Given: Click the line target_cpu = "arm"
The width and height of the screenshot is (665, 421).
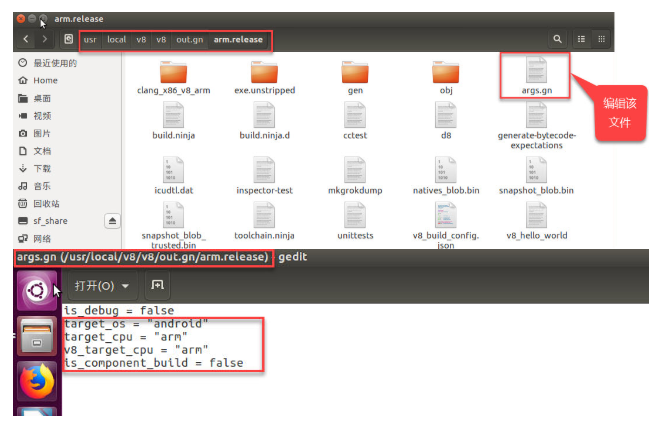Looking at the screenshot, I should (126, 337).
